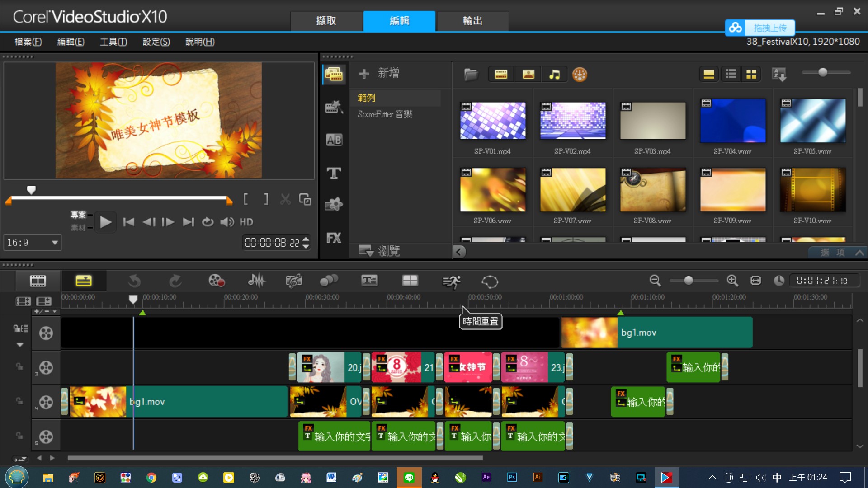Image resolution: width=868 pixels, height=488 pixels.
Task: Toggle HD preview mode
Action: click(x=246, y=222)
